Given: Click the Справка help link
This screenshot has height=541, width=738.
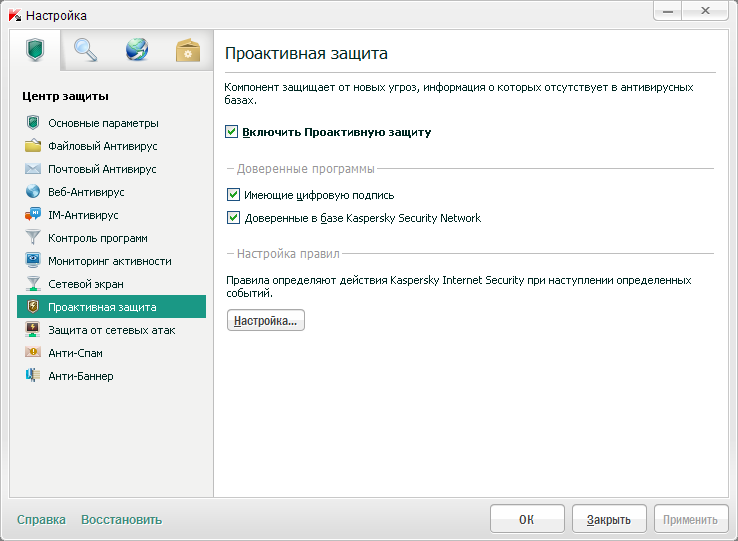Looking at the screenshot, I should (x=41, y=520).
